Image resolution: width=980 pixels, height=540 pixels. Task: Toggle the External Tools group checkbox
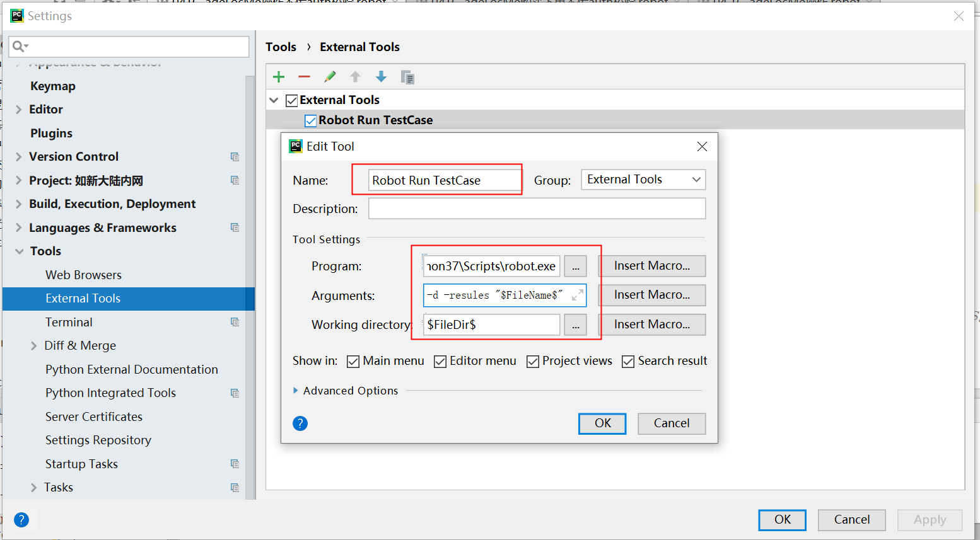click(291, 100)
